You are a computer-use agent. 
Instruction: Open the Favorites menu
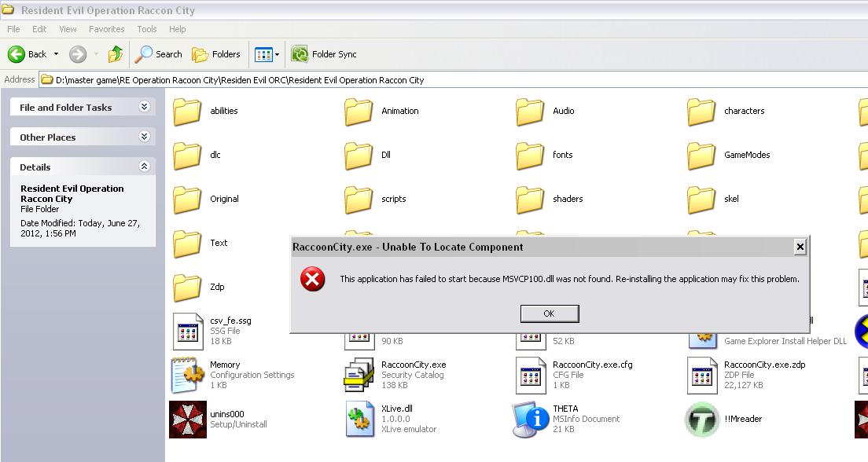tap(106, 29)
